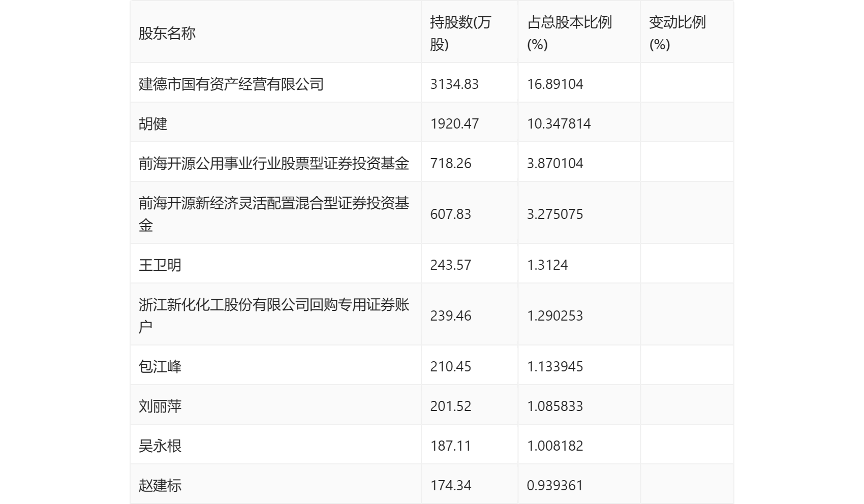
Task: Select the percentage 10.347814
Action: (x=559, y=123)
